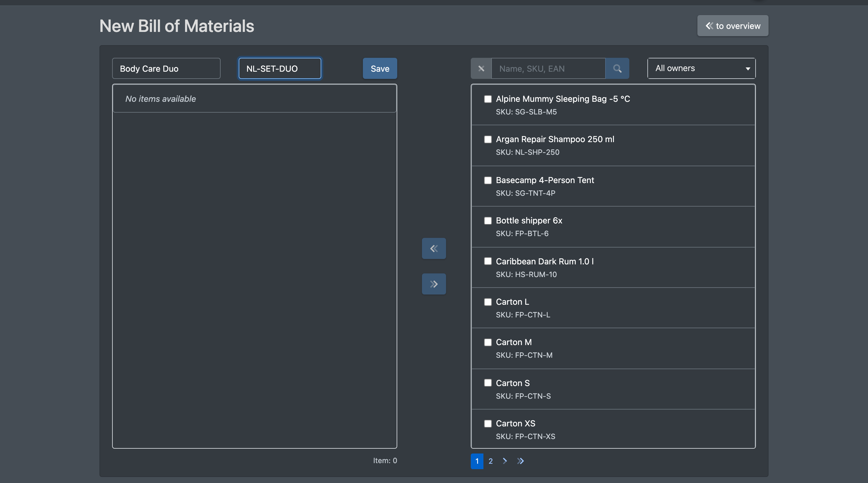This screenshot has height=483, width=868.
Task: Open page 1 of pagination
Action: 477,461
